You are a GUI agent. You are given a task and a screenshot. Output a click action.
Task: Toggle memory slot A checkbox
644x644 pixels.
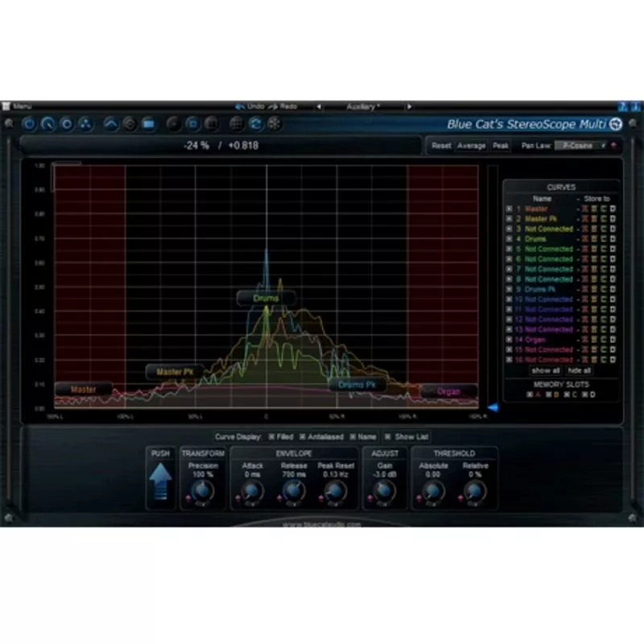tap(530, 394)
